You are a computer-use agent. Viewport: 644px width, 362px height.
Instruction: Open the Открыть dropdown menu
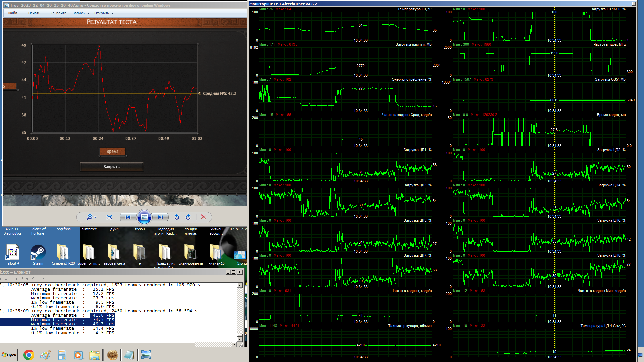tap(104, 13)
